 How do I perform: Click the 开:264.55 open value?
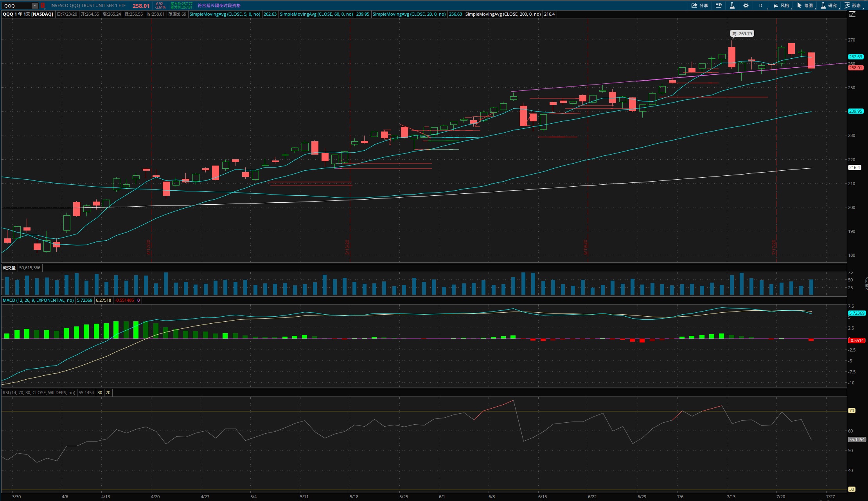[x=90, y=14]
